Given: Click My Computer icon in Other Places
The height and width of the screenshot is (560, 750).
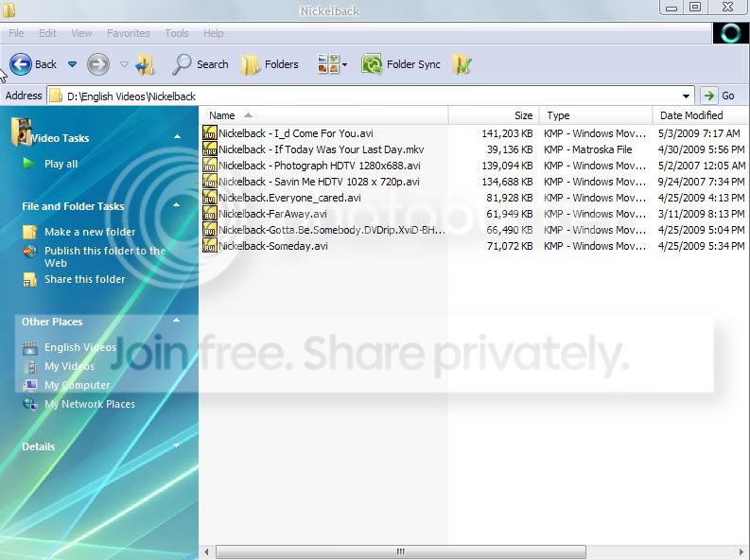Looking at the screenshot, I should (x=30, y=385).
